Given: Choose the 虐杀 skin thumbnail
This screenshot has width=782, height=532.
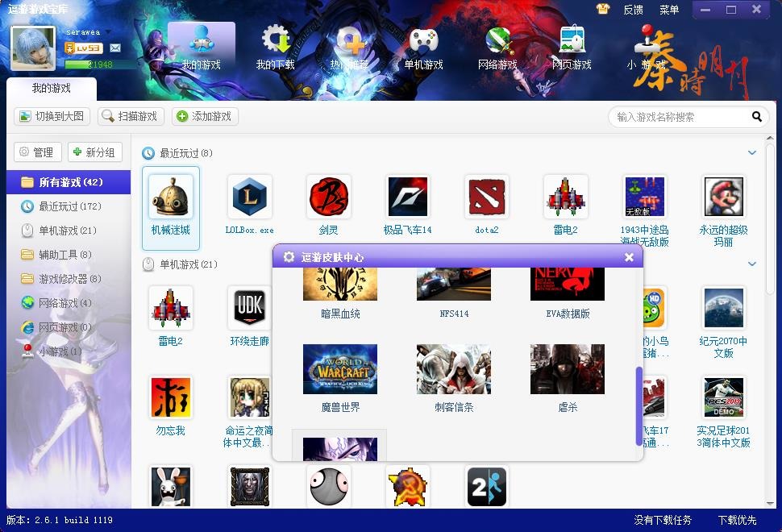Looking at the screenshot, I should [x=568, y=369].
